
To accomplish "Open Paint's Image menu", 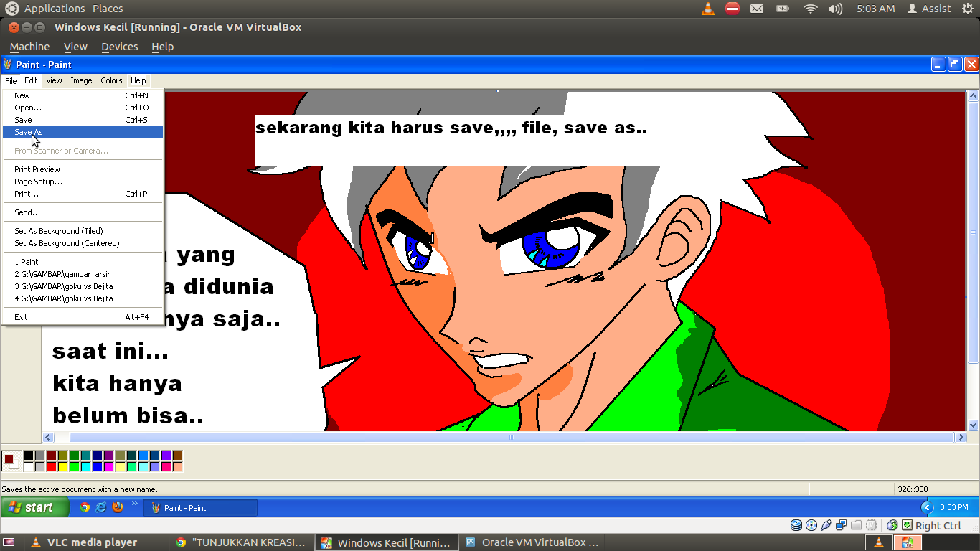I will [x=81, y=80].
